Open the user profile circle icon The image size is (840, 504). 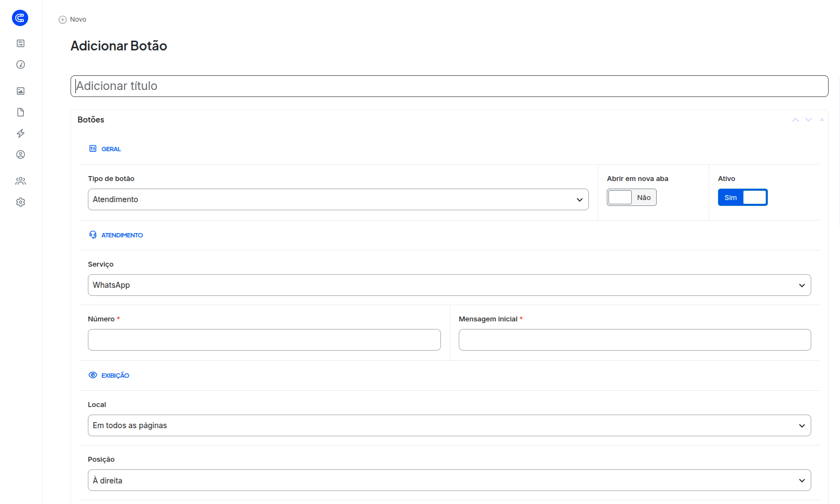21,154
